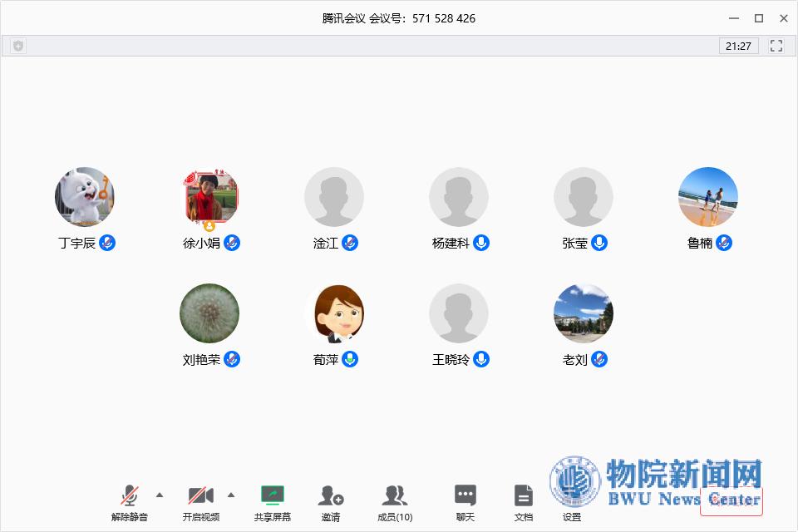Select 老刘's landscape avatar
This screenshot has height=532, width=798.
coord(584,313)
